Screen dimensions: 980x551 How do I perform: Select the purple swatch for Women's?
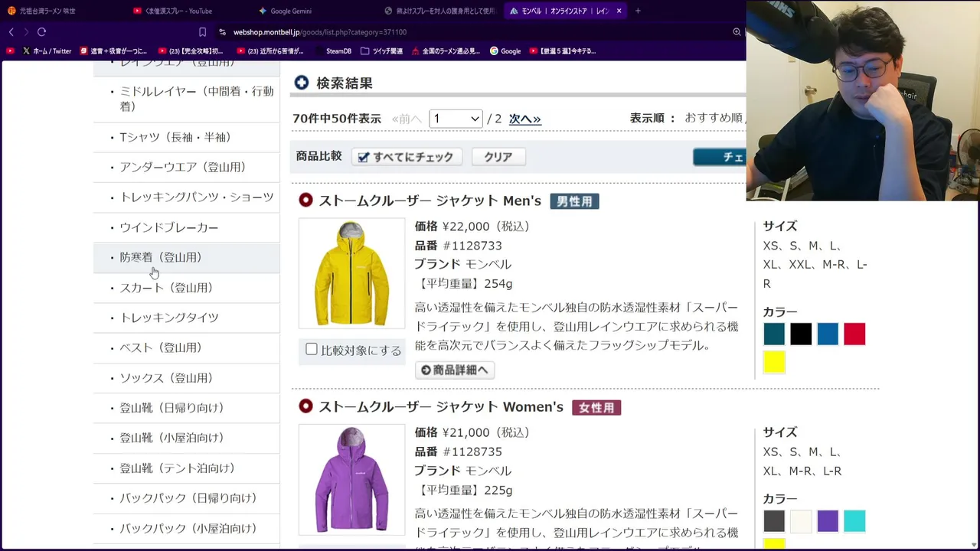(x=828, y=521)
